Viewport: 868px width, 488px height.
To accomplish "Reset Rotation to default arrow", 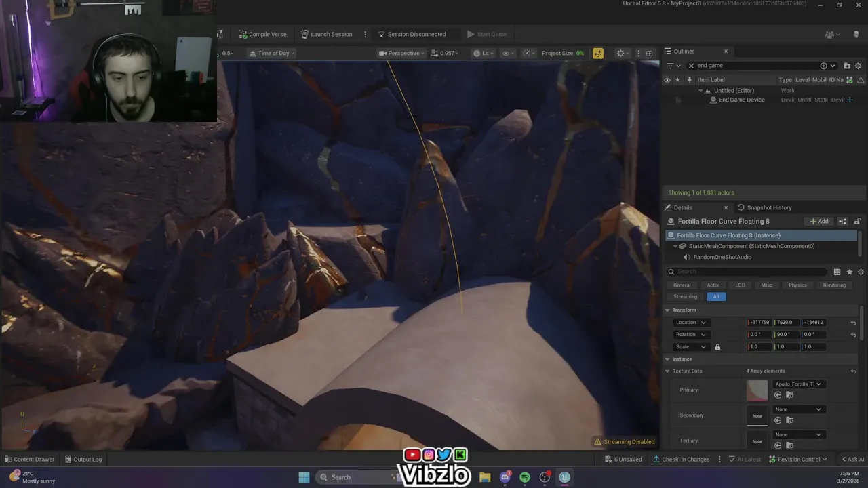I will [853, 335].
